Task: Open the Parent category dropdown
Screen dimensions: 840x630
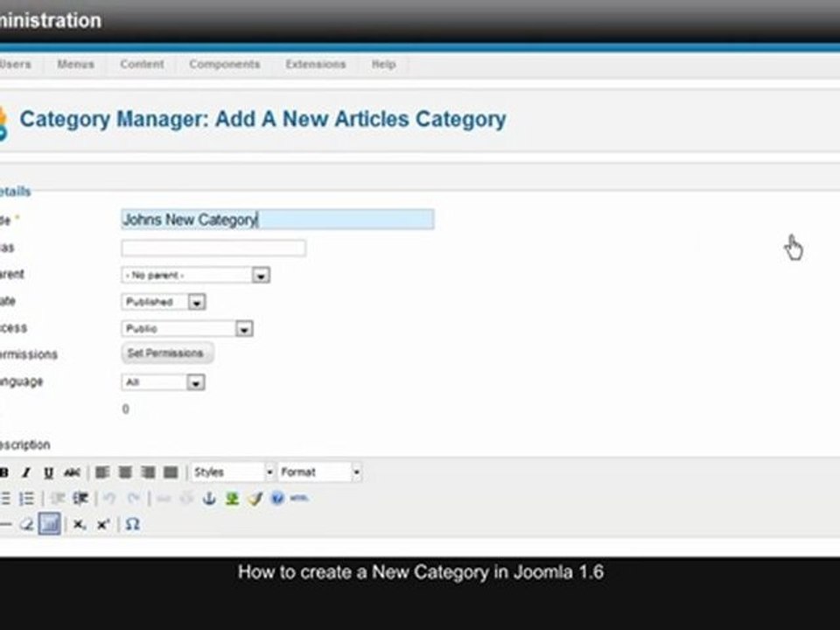Action: tap(195, 276)
